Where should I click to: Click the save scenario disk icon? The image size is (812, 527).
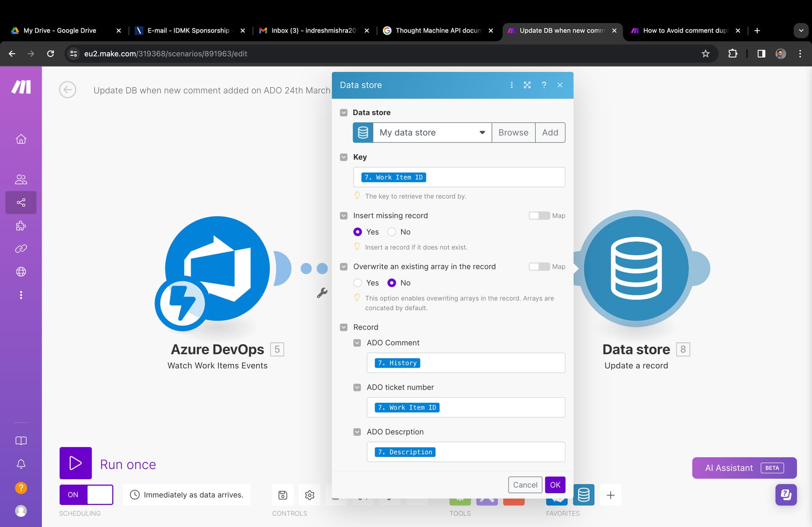(283, 495)
